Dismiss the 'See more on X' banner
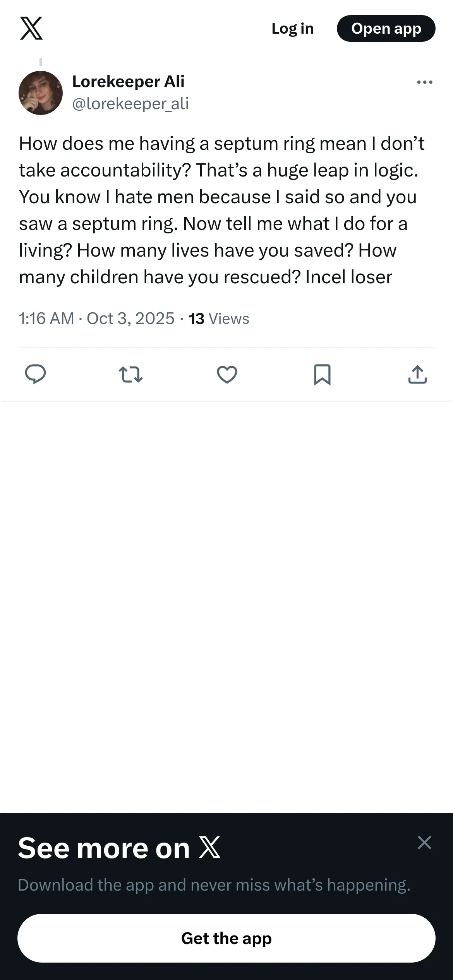The image size is (453, 980). (424, 842)
